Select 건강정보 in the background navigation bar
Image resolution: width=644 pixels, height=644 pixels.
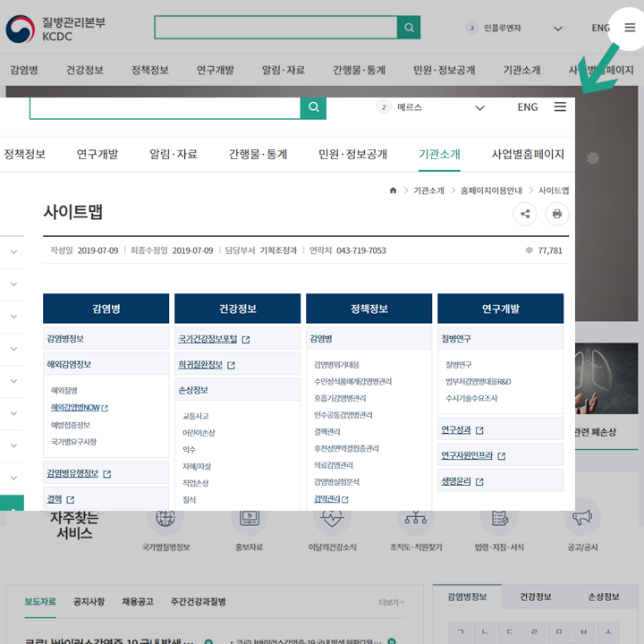[x=85, y=70]
